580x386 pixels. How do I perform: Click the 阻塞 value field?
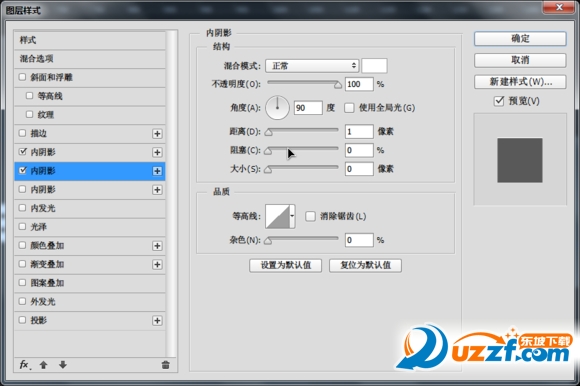[x=359, y=150]
